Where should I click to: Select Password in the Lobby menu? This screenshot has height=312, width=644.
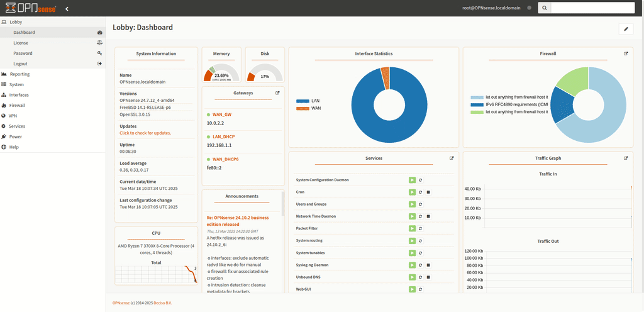pyautogui.click(x=23, y=53)
